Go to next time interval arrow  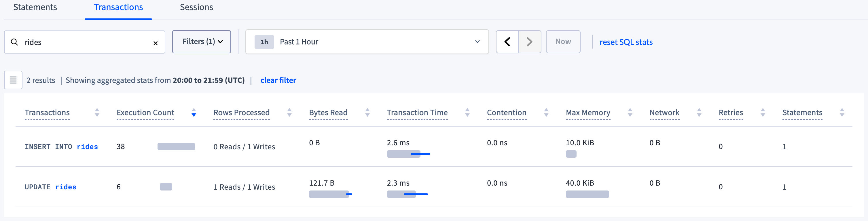(x=529, y=42)
